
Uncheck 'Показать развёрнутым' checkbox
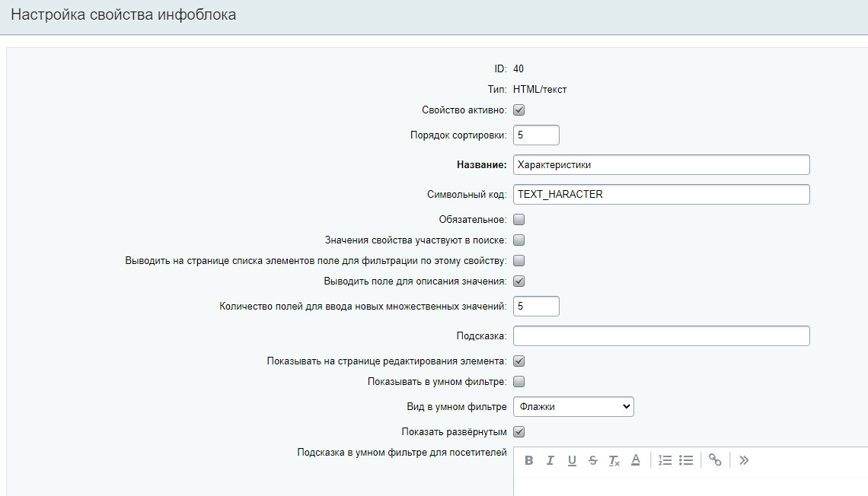(519, 432)
